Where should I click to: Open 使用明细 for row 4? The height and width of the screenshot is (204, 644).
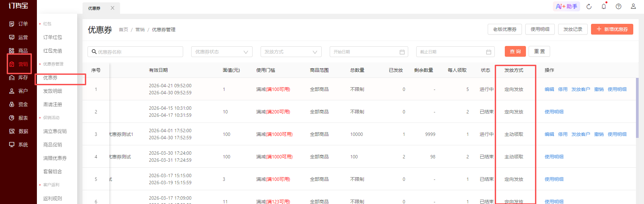(554, 157)
